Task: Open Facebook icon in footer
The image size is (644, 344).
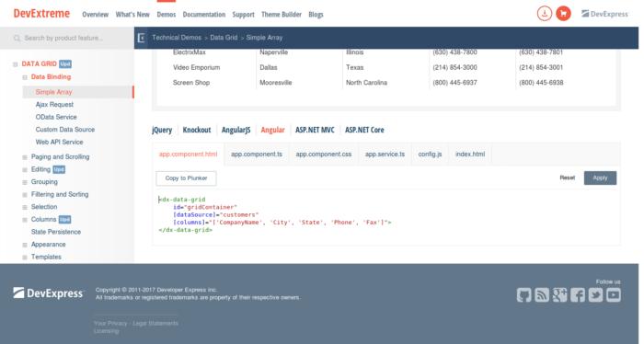Action: click(578, 294)
